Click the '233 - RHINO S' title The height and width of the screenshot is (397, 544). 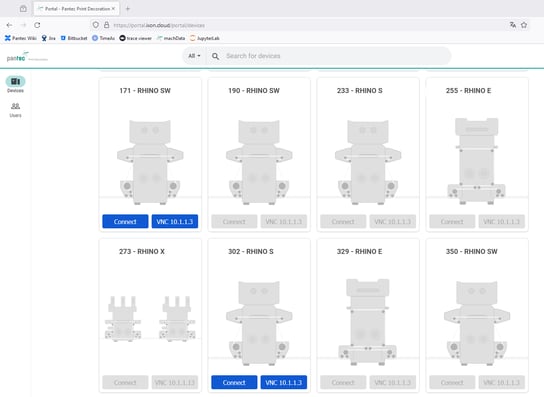tap(360, 91)
